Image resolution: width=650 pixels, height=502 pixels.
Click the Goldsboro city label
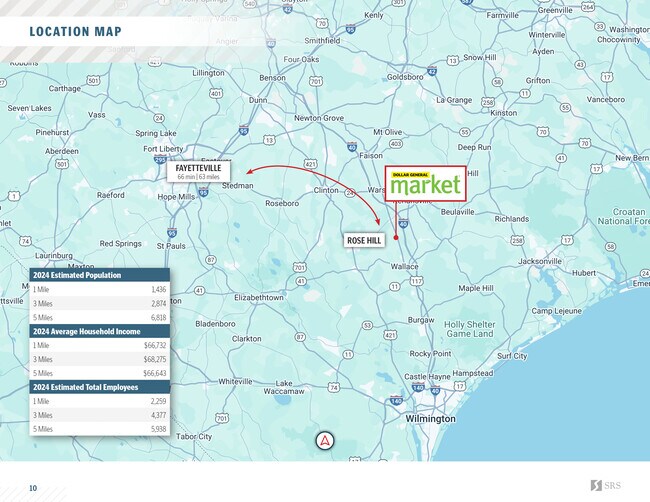click(405, 76)
